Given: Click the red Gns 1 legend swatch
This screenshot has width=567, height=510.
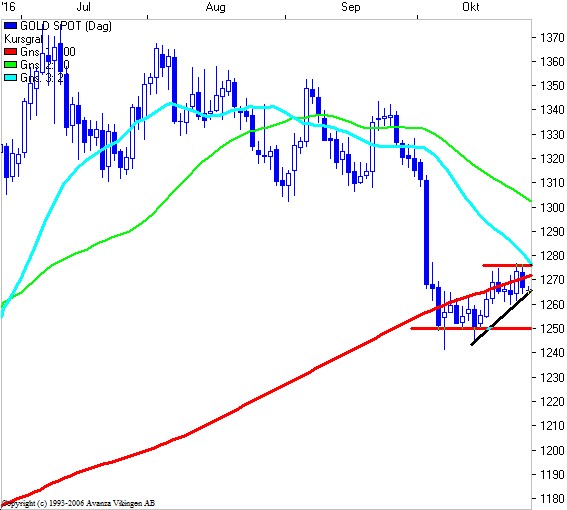Looking at the screenshot, I should [10, 52].
